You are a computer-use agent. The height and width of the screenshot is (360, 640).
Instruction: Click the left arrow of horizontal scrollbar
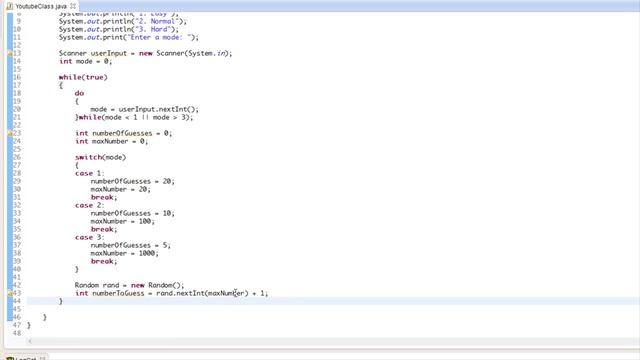29,341
